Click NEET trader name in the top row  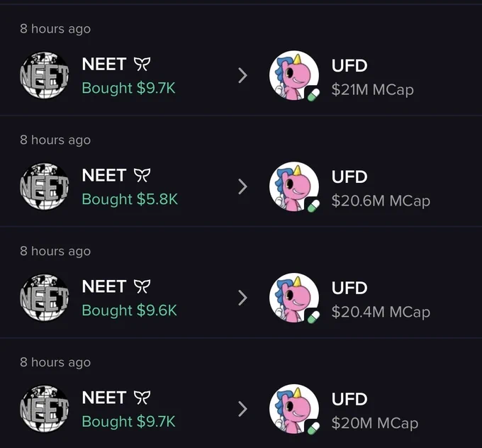pyautogui.click(x=104, y=65)
